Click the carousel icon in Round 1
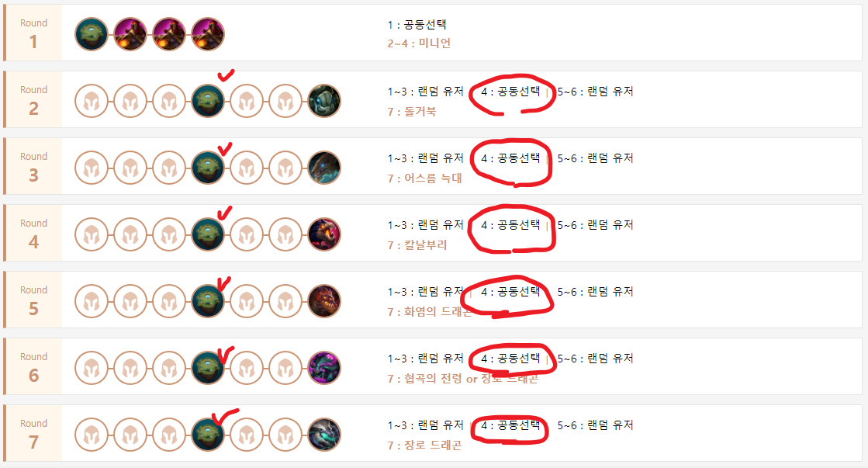This screenshot has width=868, height=468. (x=92, y=34)
